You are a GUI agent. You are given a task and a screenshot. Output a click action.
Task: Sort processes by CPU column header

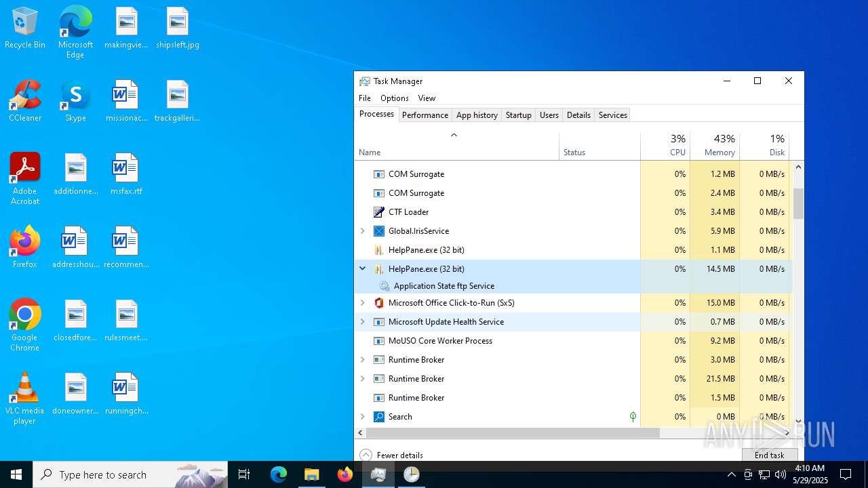tap(665, 144)
